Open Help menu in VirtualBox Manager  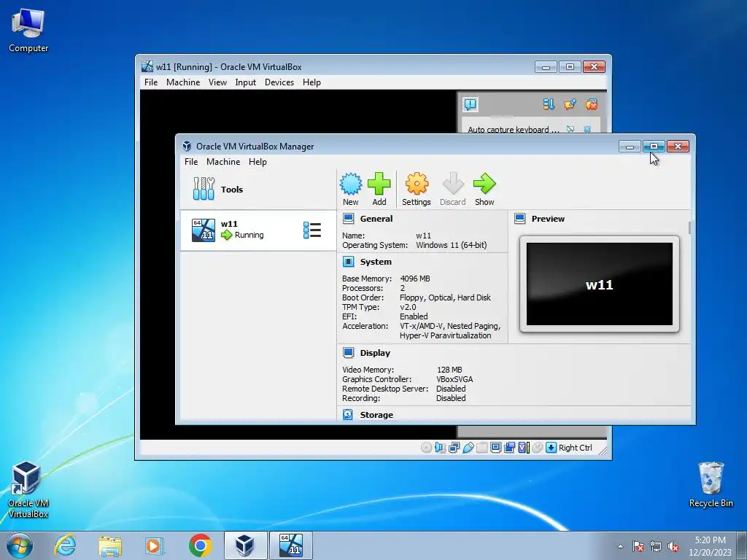[x=258, y=162]
